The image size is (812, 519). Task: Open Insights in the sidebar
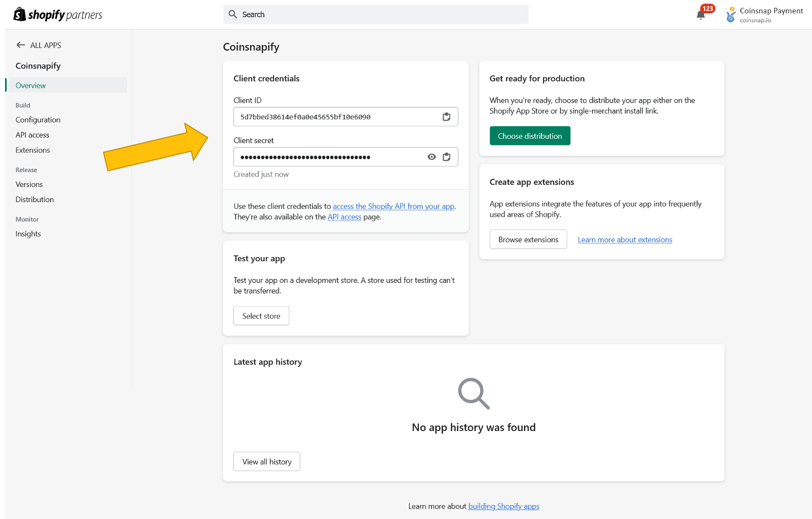(28, 234)
